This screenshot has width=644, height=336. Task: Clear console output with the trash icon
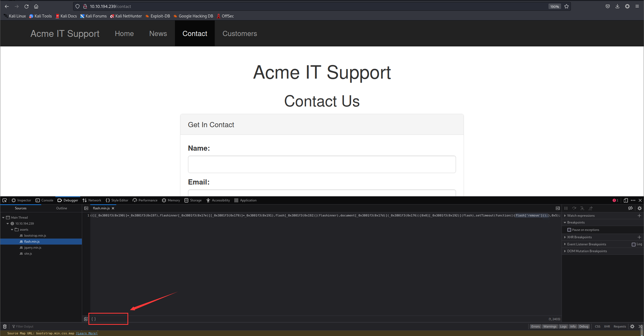click(5, 326)
